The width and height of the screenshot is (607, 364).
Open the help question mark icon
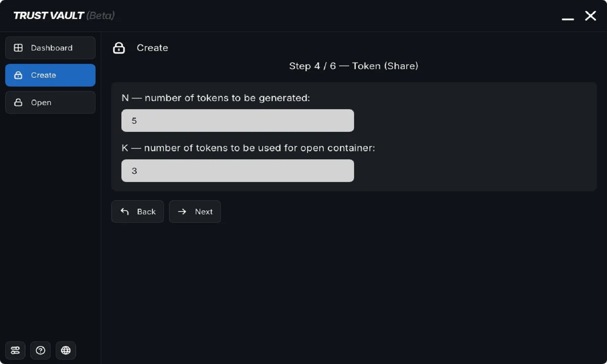(40, 350)
